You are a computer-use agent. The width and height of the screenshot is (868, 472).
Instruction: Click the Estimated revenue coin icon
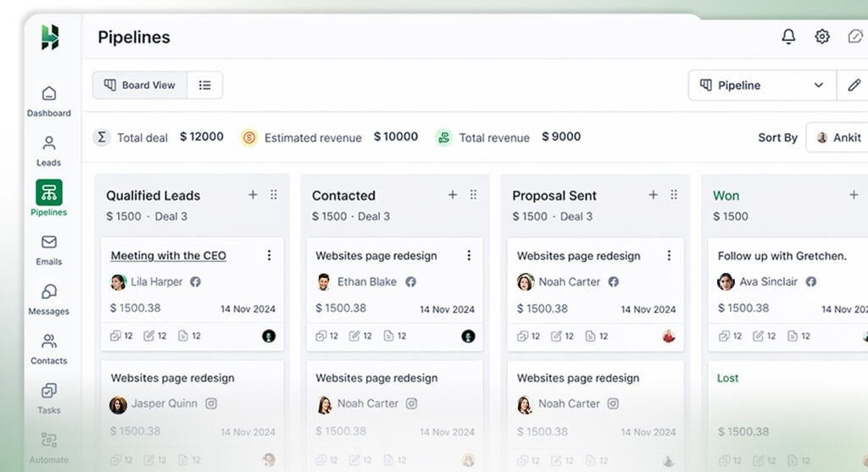point(249,137)
